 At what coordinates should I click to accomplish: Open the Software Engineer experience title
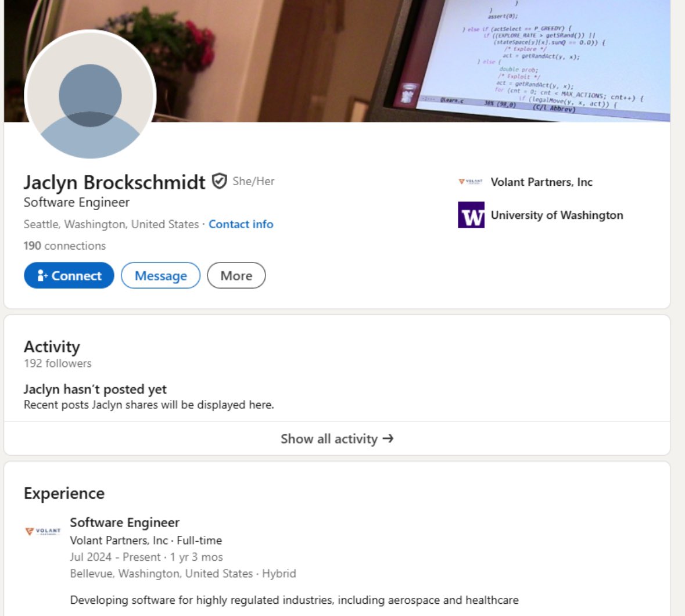pyautogui.click(x=124, y=523)
